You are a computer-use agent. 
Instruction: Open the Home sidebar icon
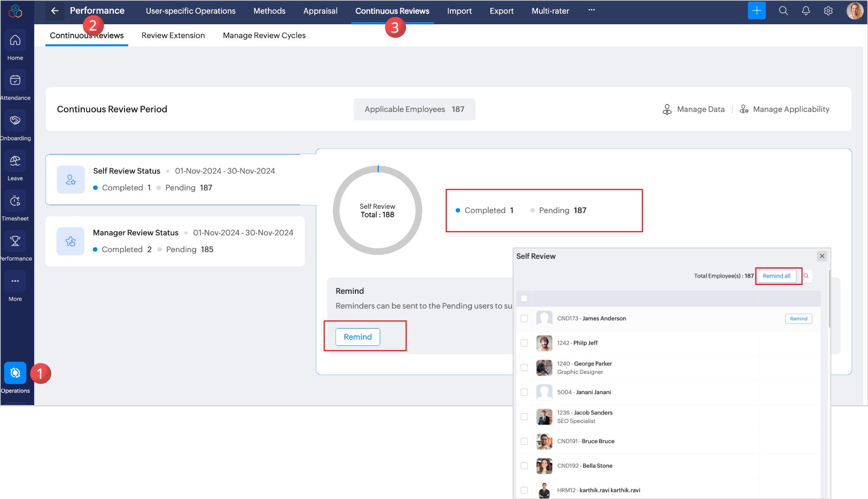coord(15,41)
